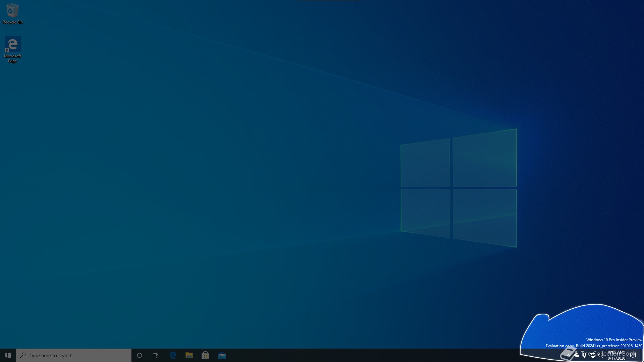Open the volume control tray icon
644x362 pixels.
(x=601, y=355)
